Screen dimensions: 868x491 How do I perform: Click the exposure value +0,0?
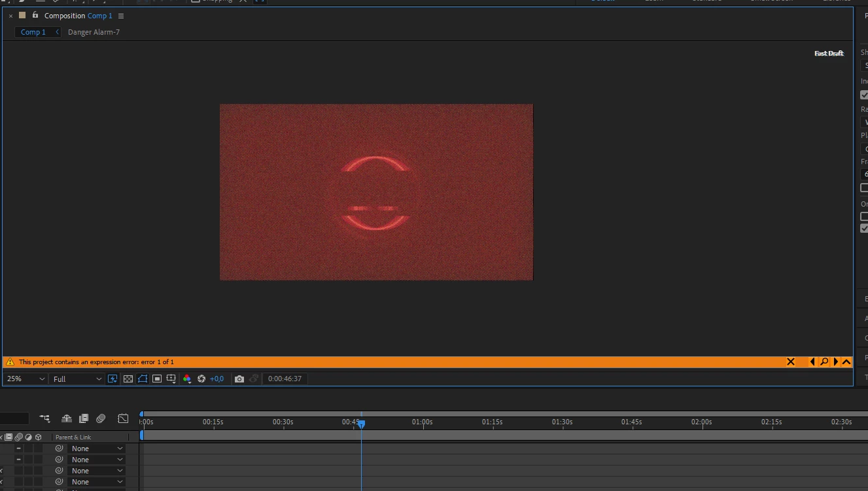pyautogui.click(x=217, y=379)
